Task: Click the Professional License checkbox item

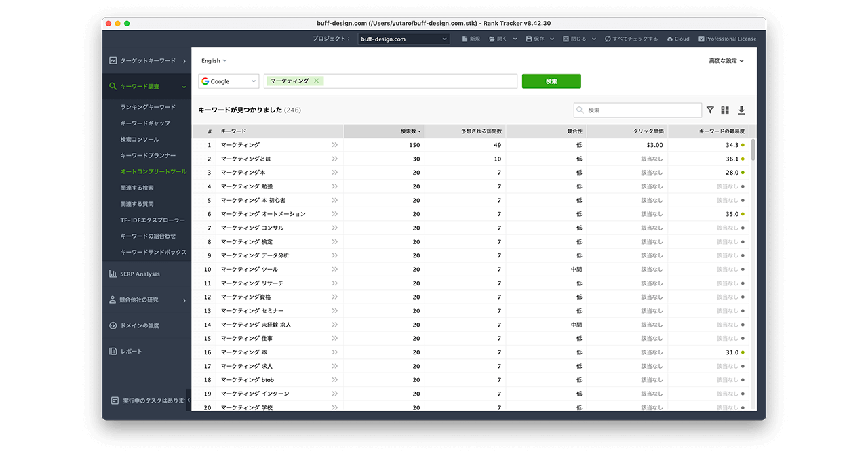Action: coord(727,39)
